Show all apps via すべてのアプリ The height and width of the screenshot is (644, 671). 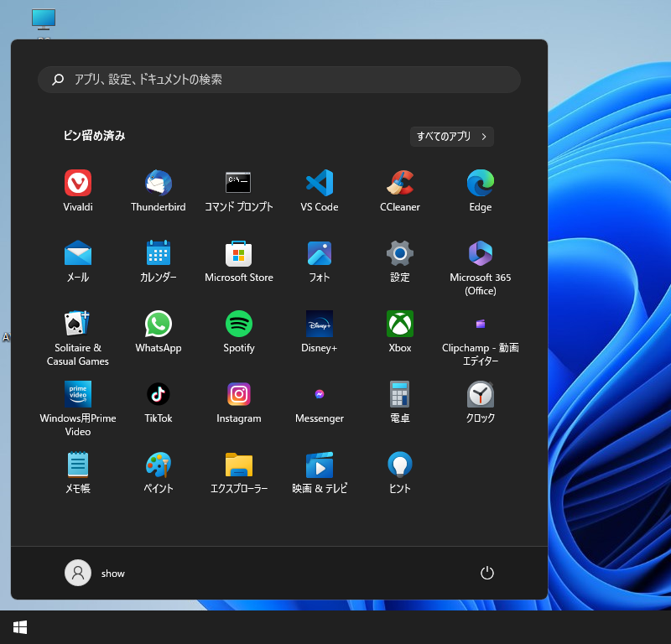click(x=452, y=137)
